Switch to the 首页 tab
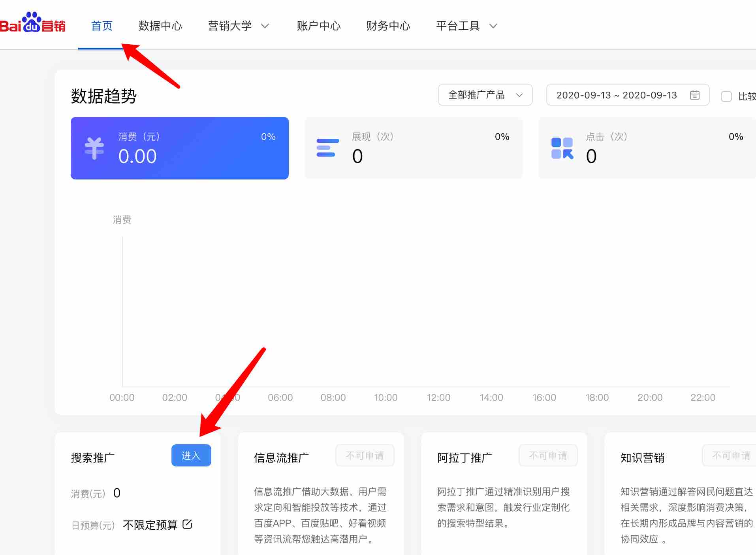756x555 pixels. pos(102,26)
